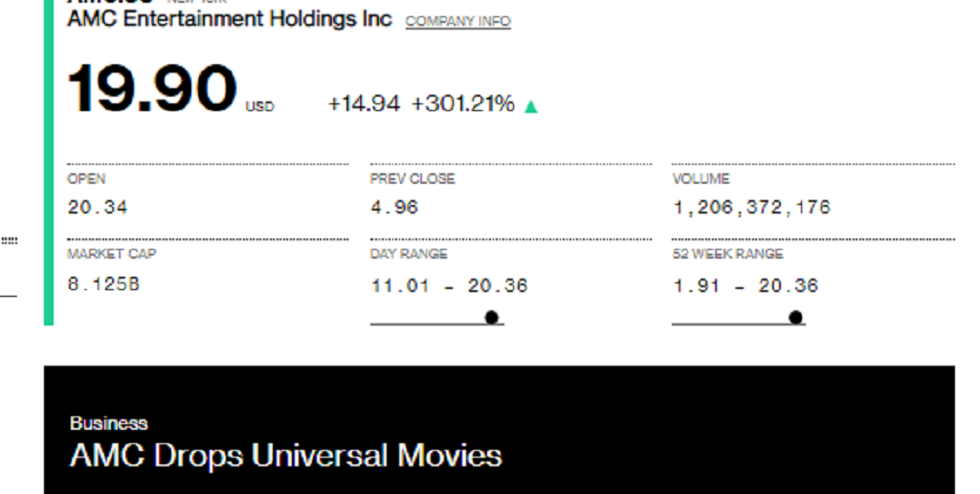The width and height of the screenshot is (980, 494).
Task: Open the AMC Drops Universal Movies headline
Action: 285,456
